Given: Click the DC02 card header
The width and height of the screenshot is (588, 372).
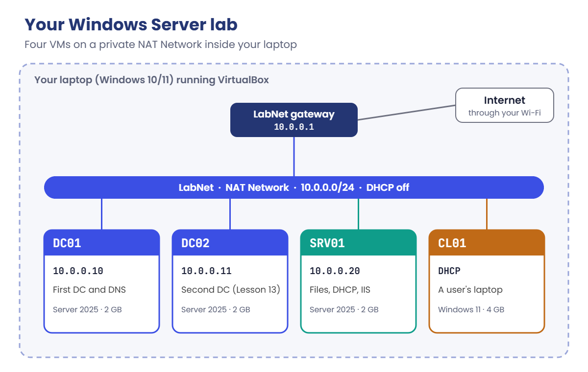Looking at the screenshot, I should 230,243.
